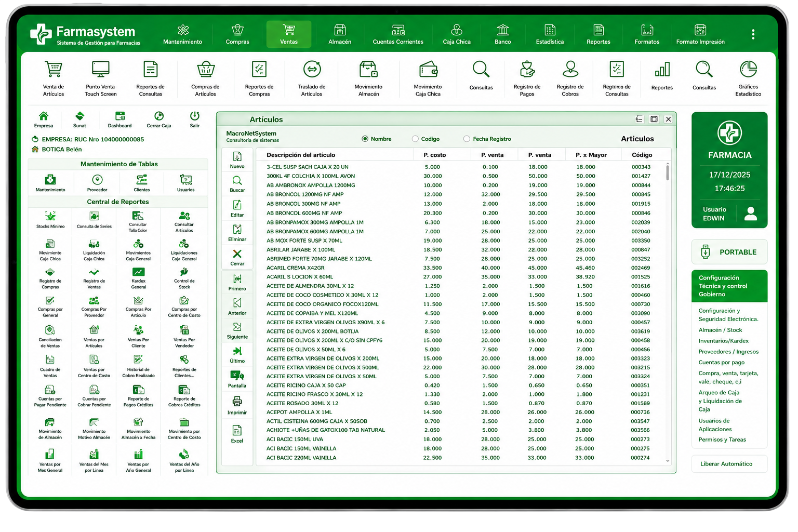Open Usuarios in Mantenimiento de Tablas

(185, 183)
